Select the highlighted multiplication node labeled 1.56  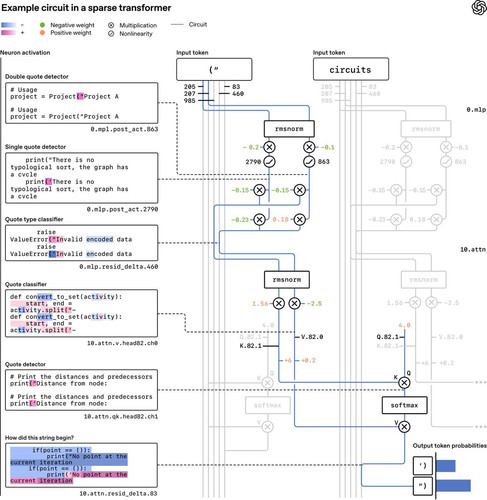(x=279, y=303)
